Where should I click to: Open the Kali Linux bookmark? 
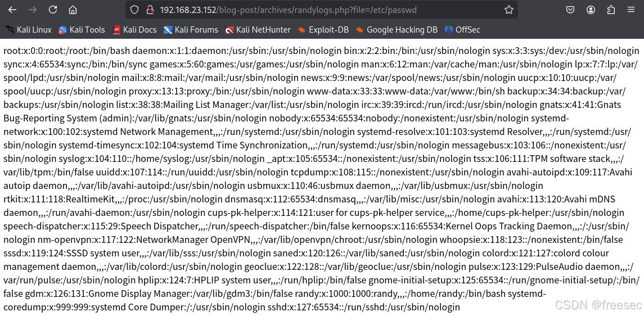pos(28,30)
